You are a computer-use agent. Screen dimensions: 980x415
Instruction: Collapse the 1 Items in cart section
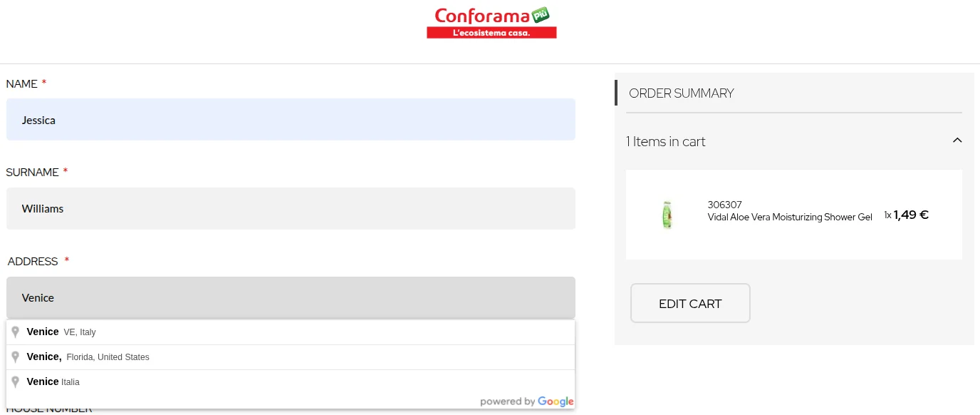[x=957, y=140]
